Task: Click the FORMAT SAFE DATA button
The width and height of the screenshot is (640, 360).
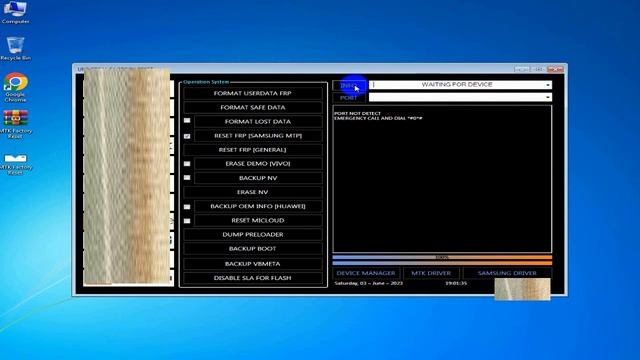Action: click(x=253, y=107)
